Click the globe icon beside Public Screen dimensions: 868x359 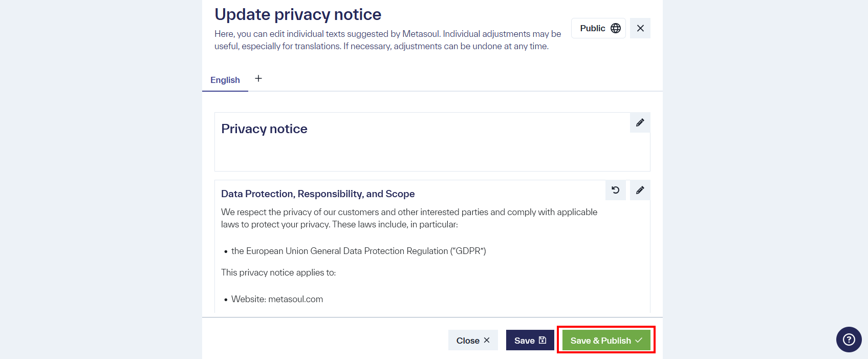click(615, 28)
